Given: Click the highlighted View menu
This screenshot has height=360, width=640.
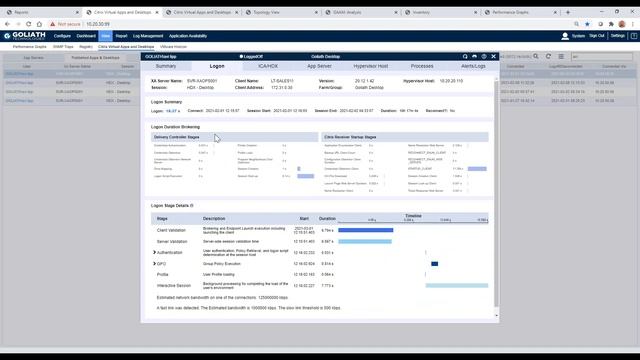Looking at the screenshot, I should (x=106, y=36).
